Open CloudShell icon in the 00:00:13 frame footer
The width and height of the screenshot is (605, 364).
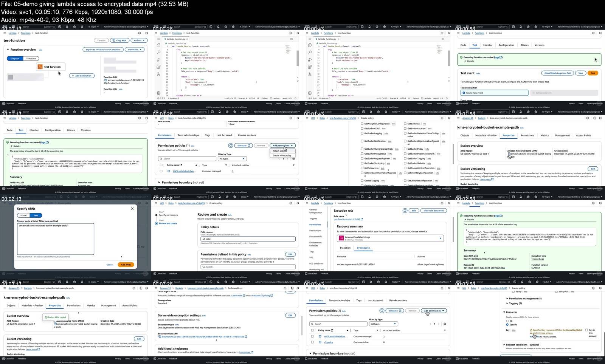pyautogui.click(x=4, y=104)
